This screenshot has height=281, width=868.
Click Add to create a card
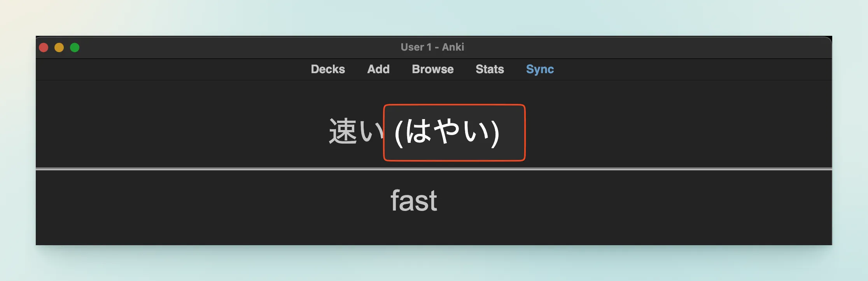[378, 69]
